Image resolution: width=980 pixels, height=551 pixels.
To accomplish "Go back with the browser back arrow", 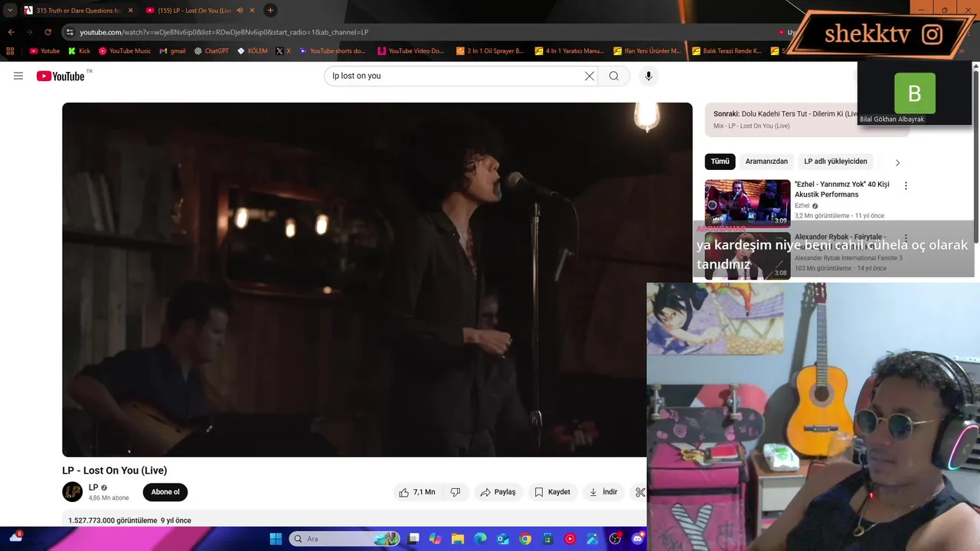I will pyautogui.click(x=11, y=32).
